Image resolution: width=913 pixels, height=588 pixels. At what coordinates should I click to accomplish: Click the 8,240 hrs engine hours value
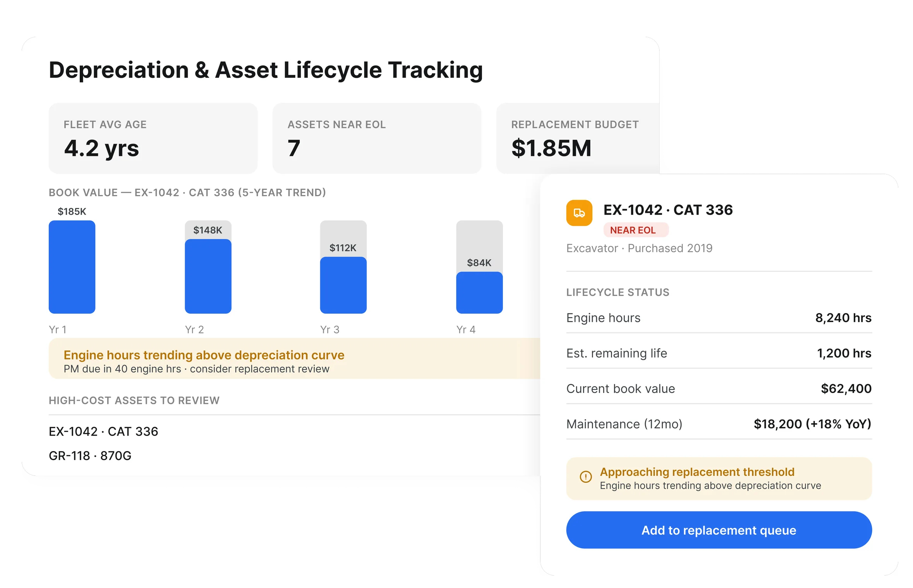coord(843,318)
